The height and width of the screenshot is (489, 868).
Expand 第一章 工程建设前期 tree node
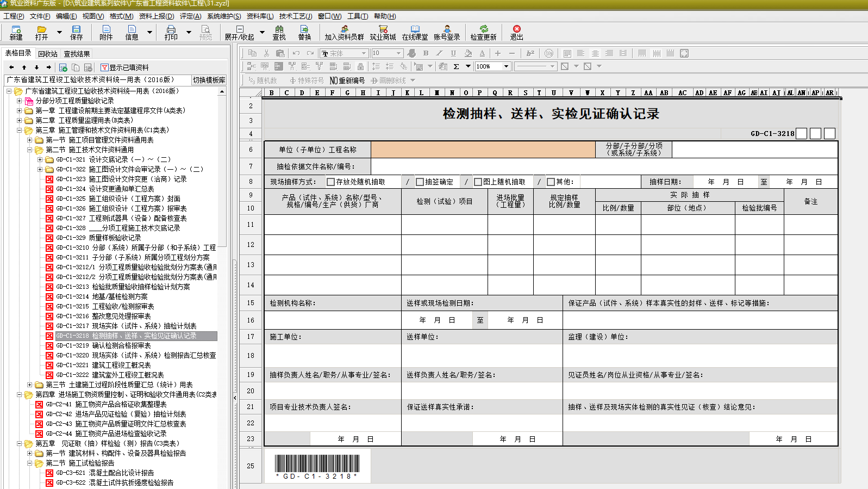click(20, 110)
